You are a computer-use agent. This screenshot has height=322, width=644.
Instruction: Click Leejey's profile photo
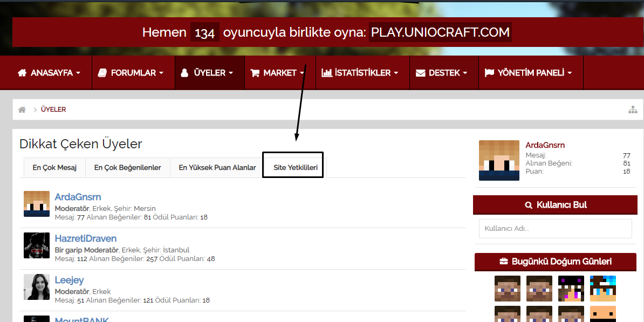(x=37, y=287)
